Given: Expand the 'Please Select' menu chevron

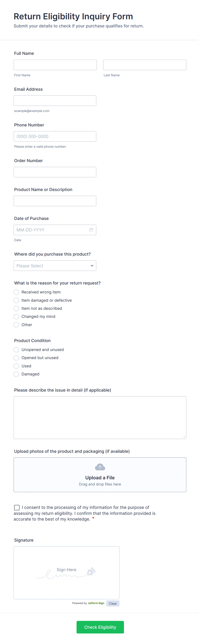Looking at the screenshot, I should (92, 266).
